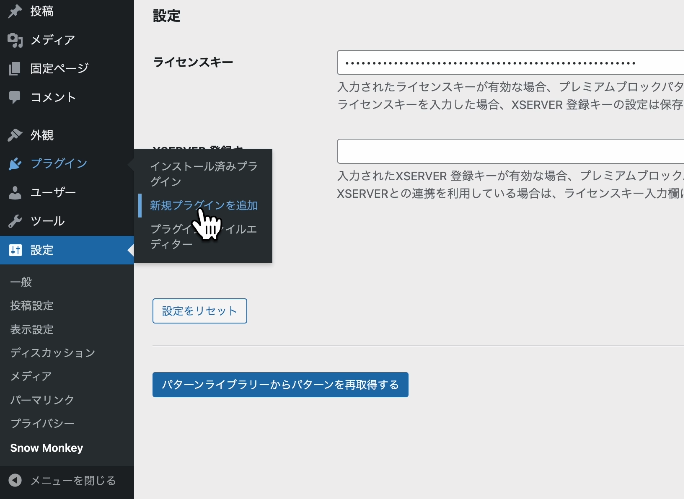Image resolution: width=684 pixels, height=499 pixels.
Task: Click the collapse arrow icon beside メニューを閉じる
Action: (x=15, y=481)
